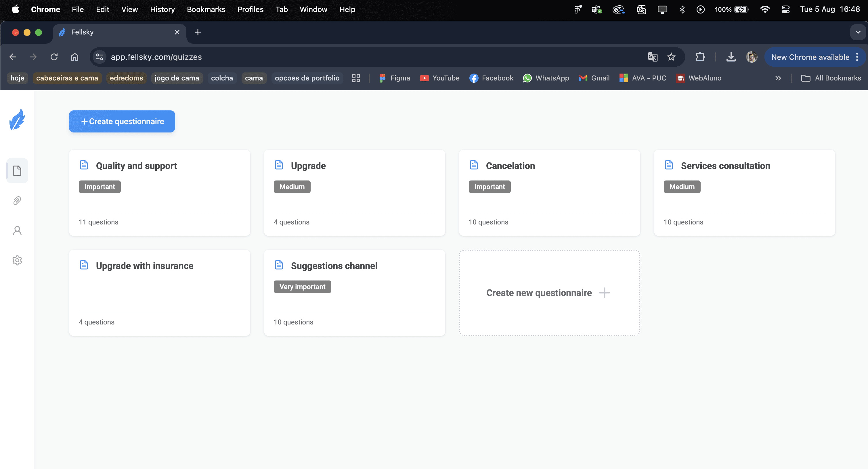Open the paperclip attachments sidebar icon
Viewport: 868px width, 469px height.
click(17, 201)
